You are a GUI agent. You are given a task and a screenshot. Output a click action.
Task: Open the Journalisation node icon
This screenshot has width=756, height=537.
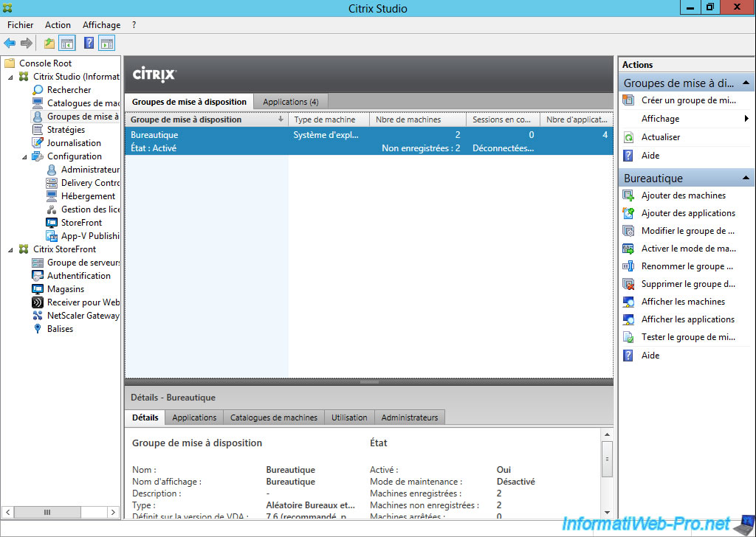(x=38, y=142)
